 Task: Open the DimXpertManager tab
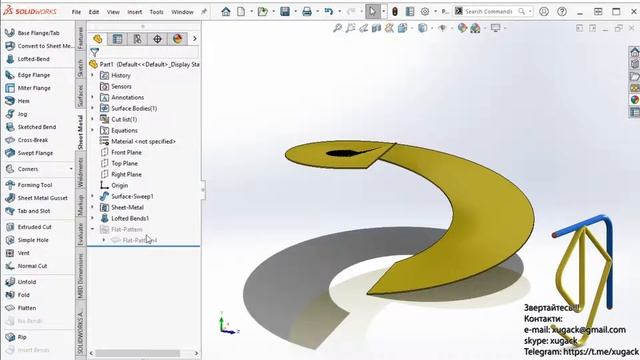coord(157,39)
